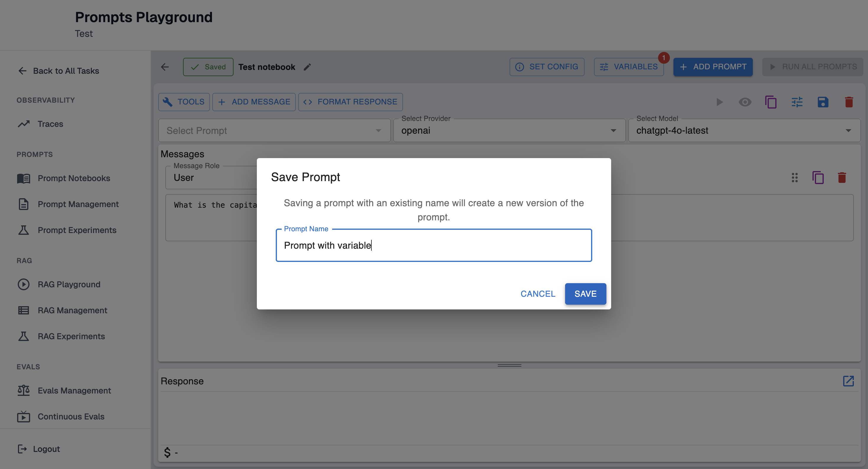Duplicate the prompt with the copy icon

coord(771,102)
